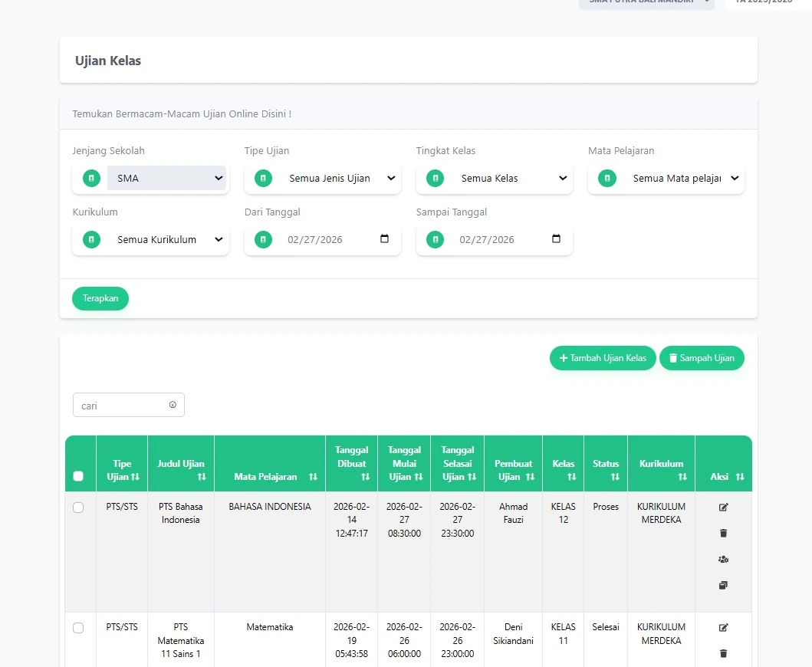Open calendar picker in Dari Tanggal field
The width and height of the screenshot is (812, 667).
click(x=385, y=239)
